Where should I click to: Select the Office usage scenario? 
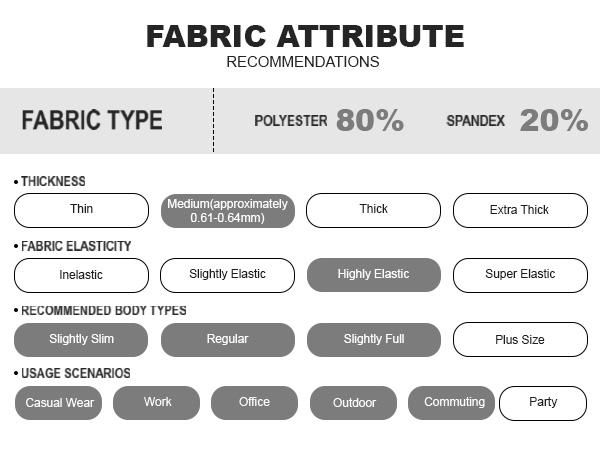point(254,403)
